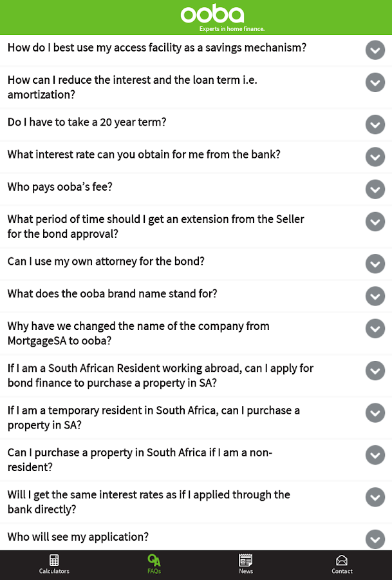The height and width of the screenshot is (580, 392).
Task: Expand the 20 year term question arrow
Action: pos(375,124)
